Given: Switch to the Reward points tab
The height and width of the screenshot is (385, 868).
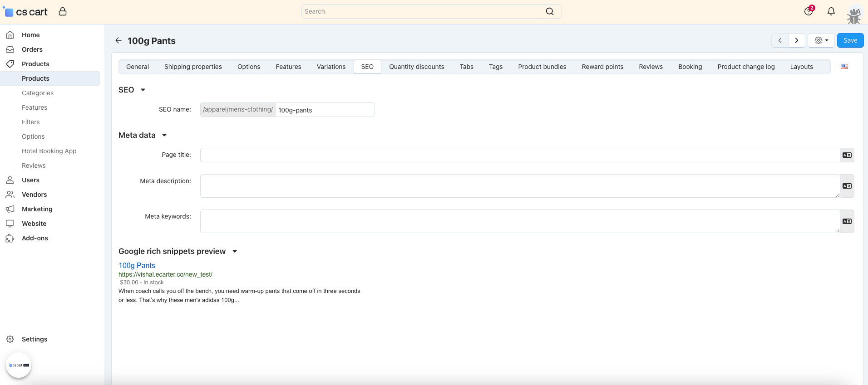Looking at the screenshot, I should coord(602,67).
